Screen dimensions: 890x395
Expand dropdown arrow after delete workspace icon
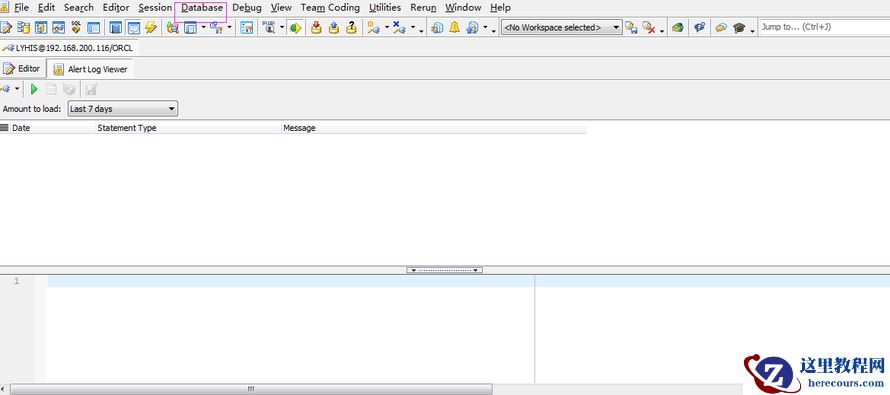(x=662, y=31)
